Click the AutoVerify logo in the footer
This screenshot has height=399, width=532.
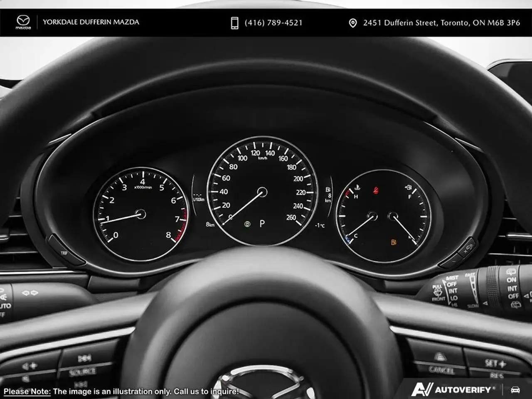pyautogui.click(x=453, y=389)
